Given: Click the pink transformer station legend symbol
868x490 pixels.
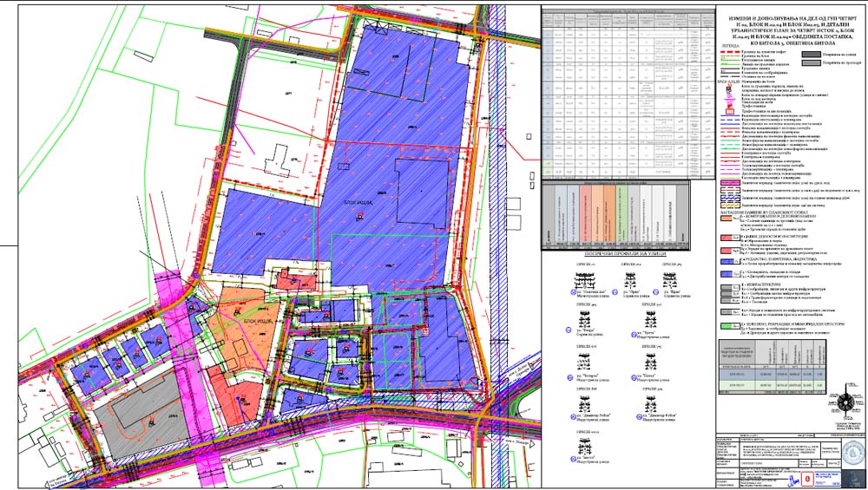Looking at the screenshot, I should (730, 108).
